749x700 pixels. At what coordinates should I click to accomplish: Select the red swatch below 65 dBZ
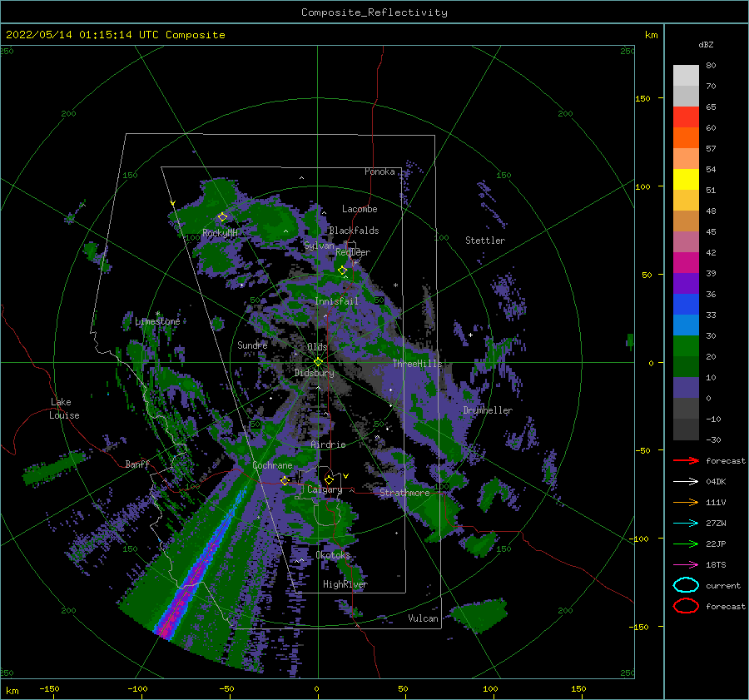686,117
